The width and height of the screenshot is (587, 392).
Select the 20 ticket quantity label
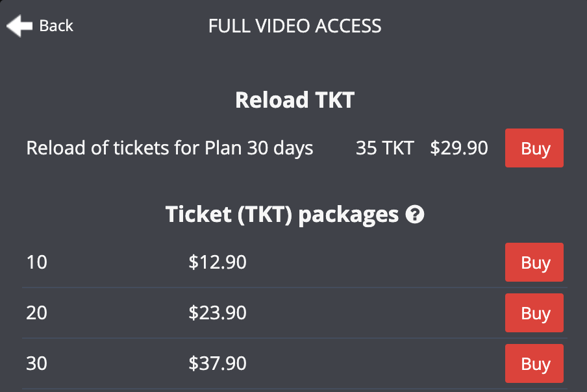[x=36, y=313]
